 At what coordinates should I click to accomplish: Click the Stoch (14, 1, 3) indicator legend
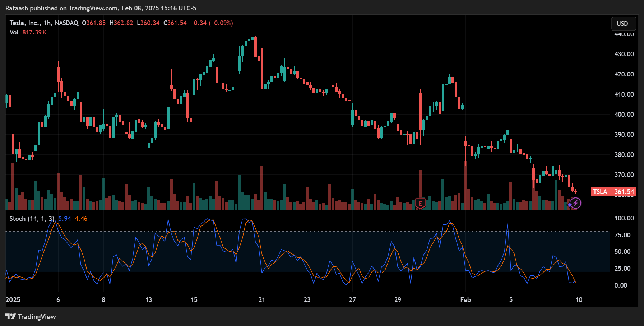point(32,219)
